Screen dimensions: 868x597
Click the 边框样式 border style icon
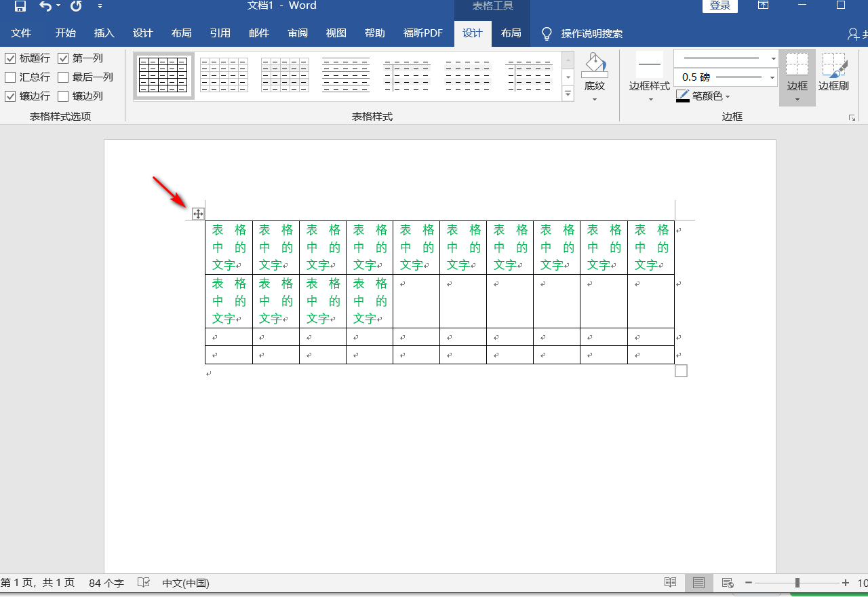[x=650, y=64]
